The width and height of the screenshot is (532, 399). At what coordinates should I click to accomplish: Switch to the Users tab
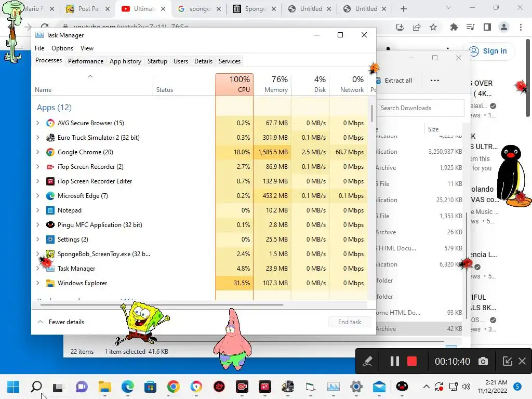pos(180,61)
